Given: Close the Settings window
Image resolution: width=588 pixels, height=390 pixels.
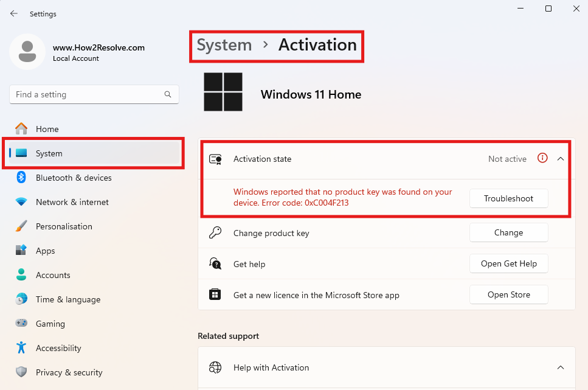Looking at the screenshot, I should click(x=576, y=9).
